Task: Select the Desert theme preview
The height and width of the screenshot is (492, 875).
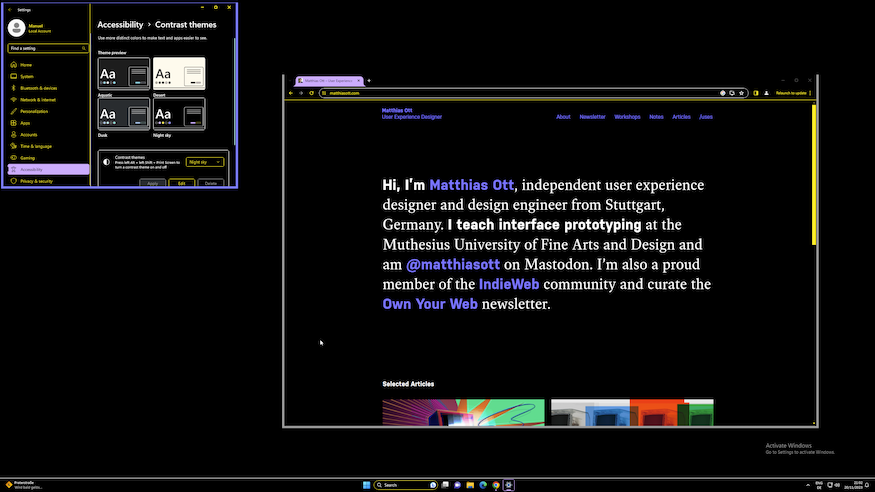Action: click(x=179, y=74)
